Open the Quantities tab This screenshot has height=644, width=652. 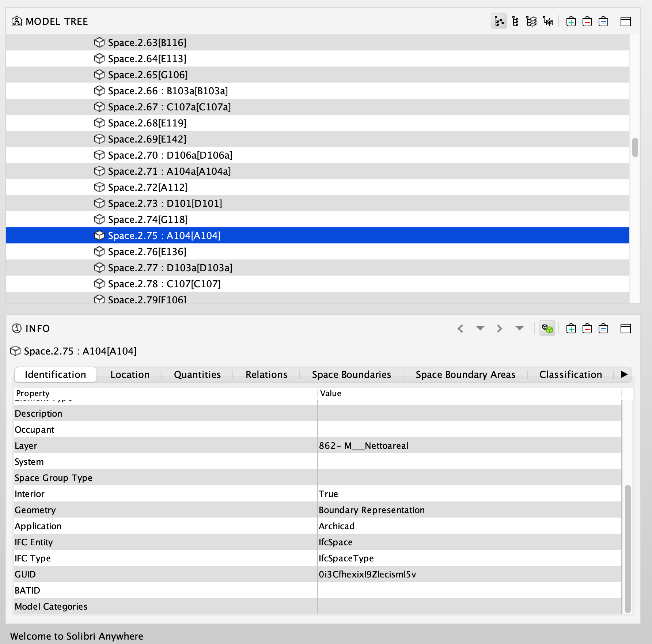pos(197,375)
